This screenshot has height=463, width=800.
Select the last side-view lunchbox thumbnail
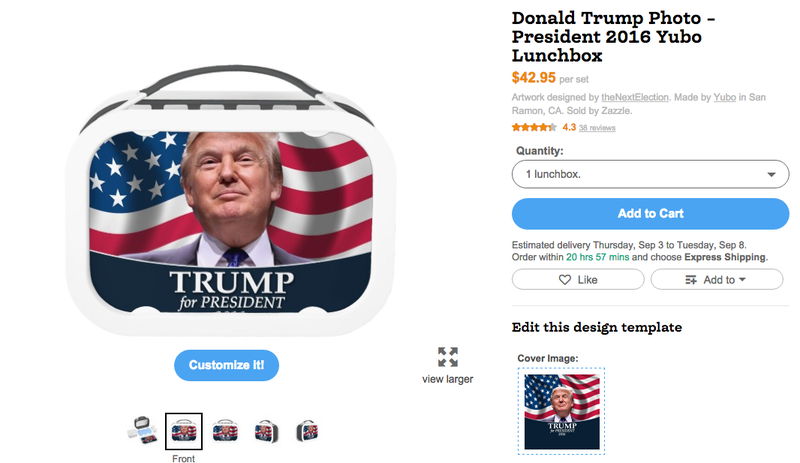pos(308,431)
